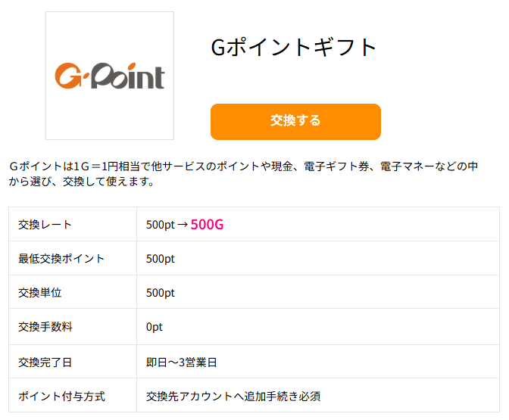Click the orange G symbol in logo
Screen dimensions: 509x420
pos(69,76)
